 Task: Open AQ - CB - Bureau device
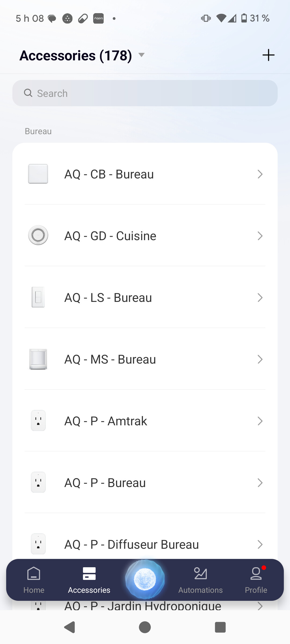coord(109,174)
